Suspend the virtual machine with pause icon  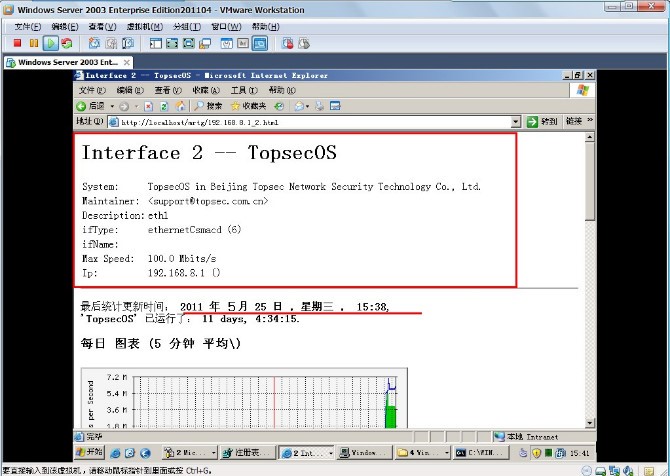(x=34, y=44)
